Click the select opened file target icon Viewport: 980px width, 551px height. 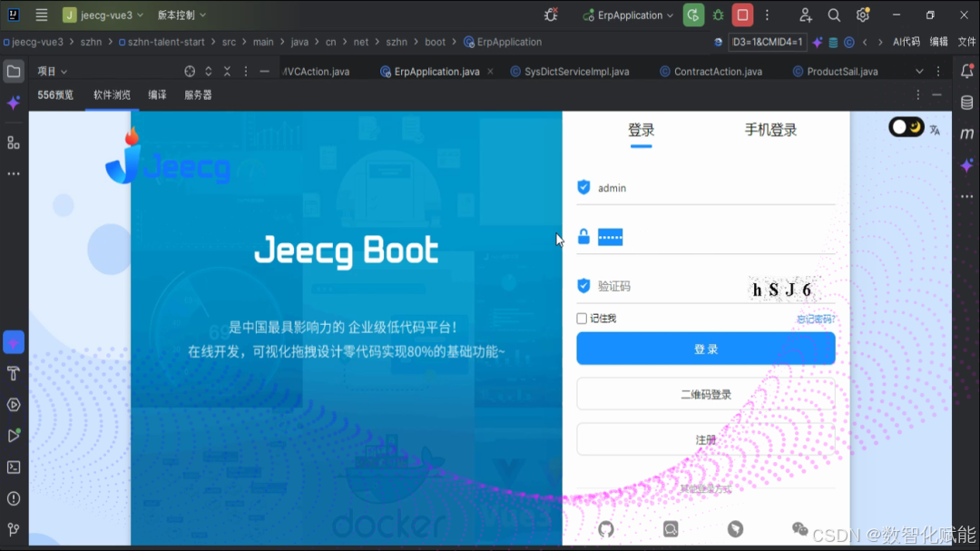click(x=190, y=72)
